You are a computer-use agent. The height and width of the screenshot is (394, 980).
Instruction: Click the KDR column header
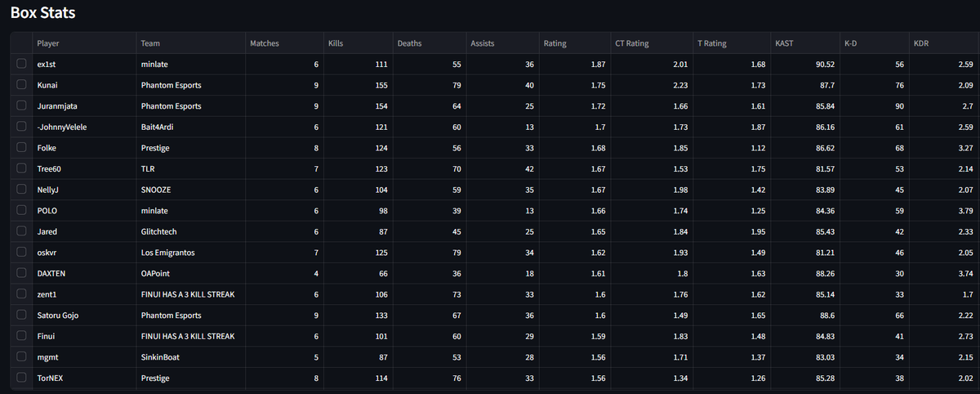point(943,43)
